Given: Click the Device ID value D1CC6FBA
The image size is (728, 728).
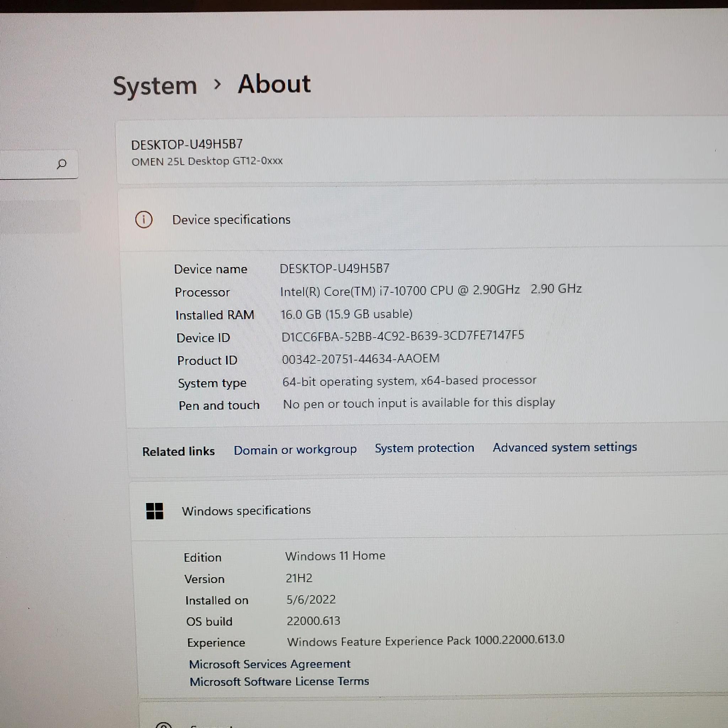Looking at the screenshot, I should click(x=402, y=336).
